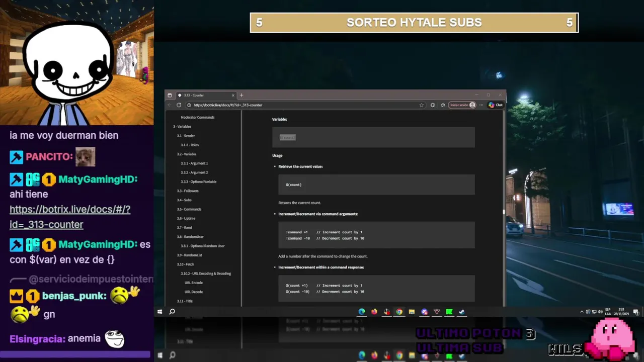Open 3.3.1 - Argument 1 entry
644x362 pixels.
click(194, 163)
